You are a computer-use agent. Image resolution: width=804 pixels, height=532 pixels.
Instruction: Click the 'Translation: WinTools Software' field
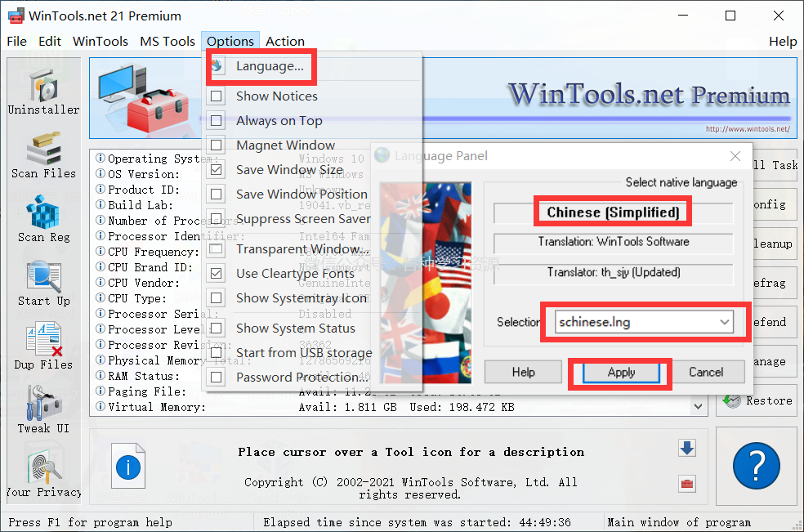click(614, 242)
